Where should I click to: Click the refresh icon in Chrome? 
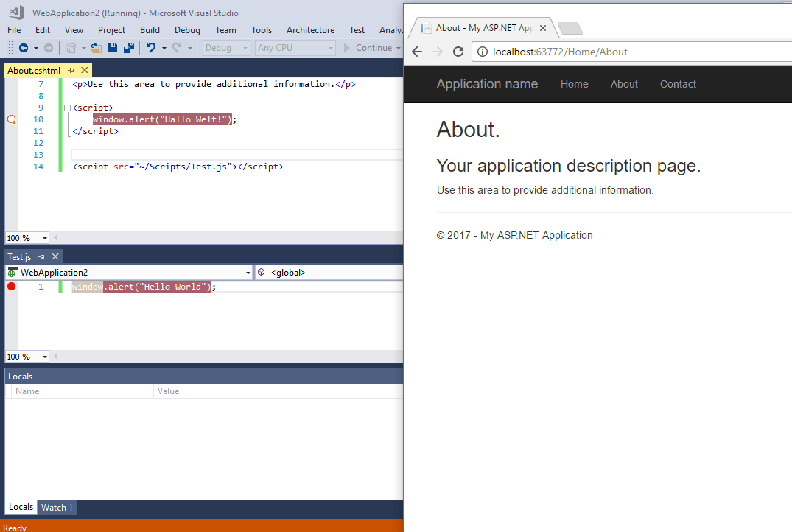pos(458,52)
